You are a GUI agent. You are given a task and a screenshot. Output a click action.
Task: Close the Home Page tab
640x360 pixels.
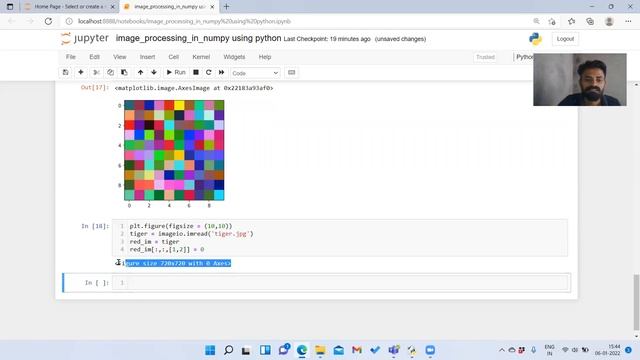(113, 7)
